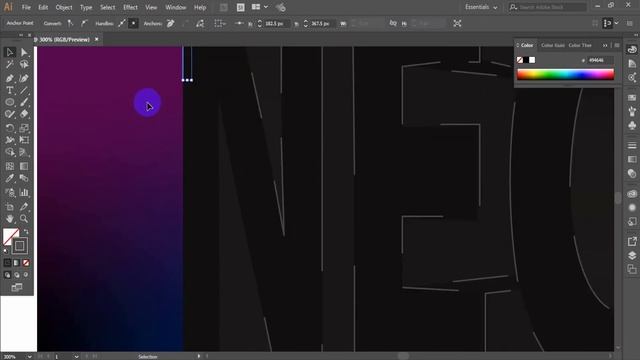The height and width of the screenshot is (360, 640).
Task: Apply Gradient mode button
Action: pos(17,263)
